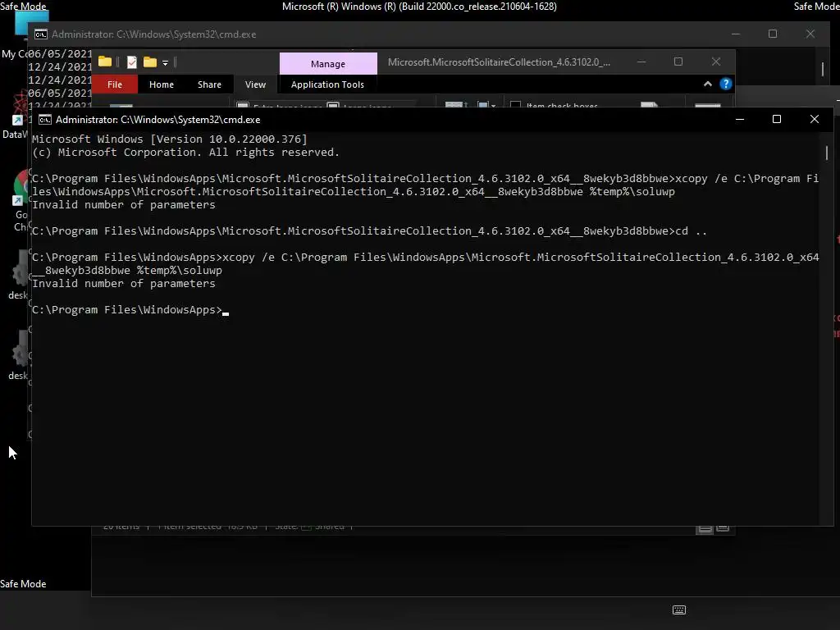Minimize the File Explorer window
Screen dimensions: 840x630
(641, 62)
